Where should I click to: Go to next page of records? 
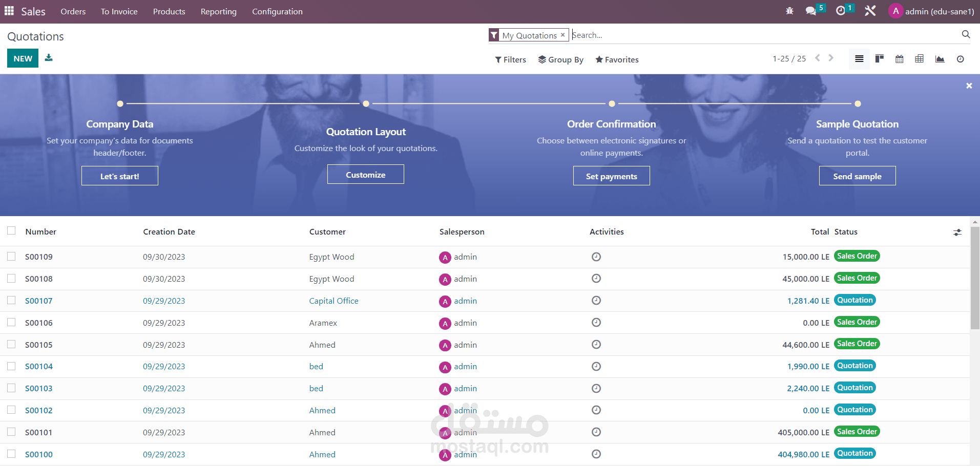[x=831, y=58]
